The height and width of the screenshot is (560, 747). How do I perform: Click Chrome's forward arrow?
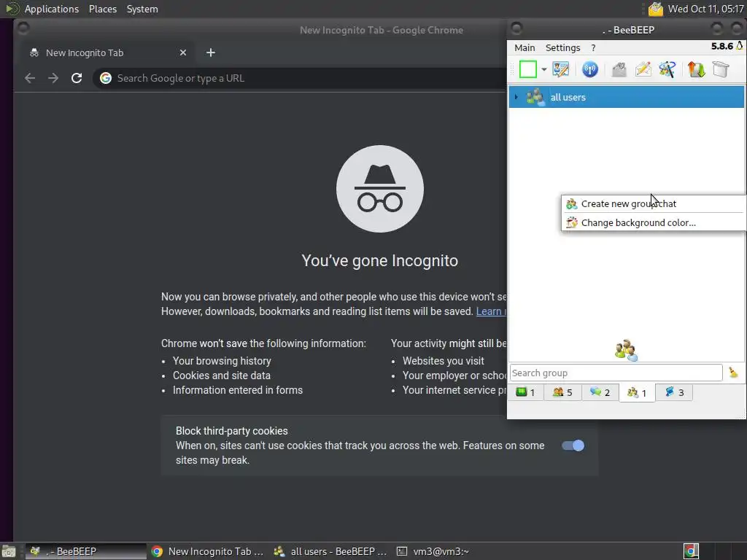tap(53, 78)
